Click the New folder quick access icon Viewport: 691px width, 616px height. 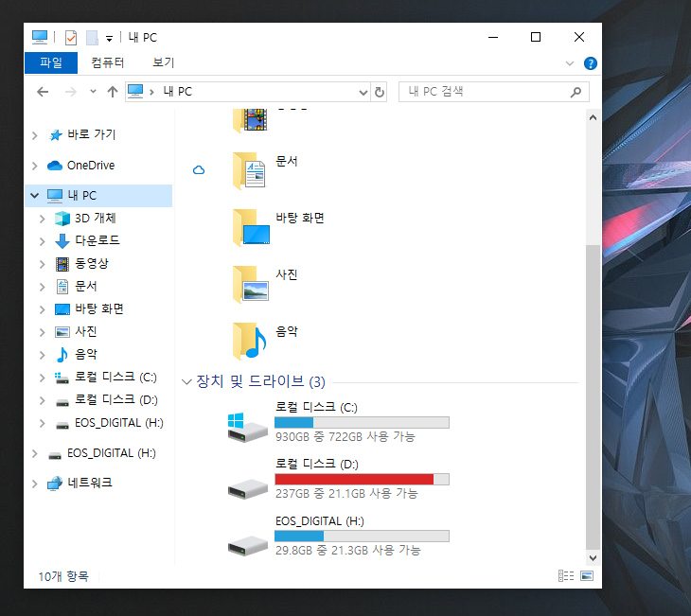92,38
